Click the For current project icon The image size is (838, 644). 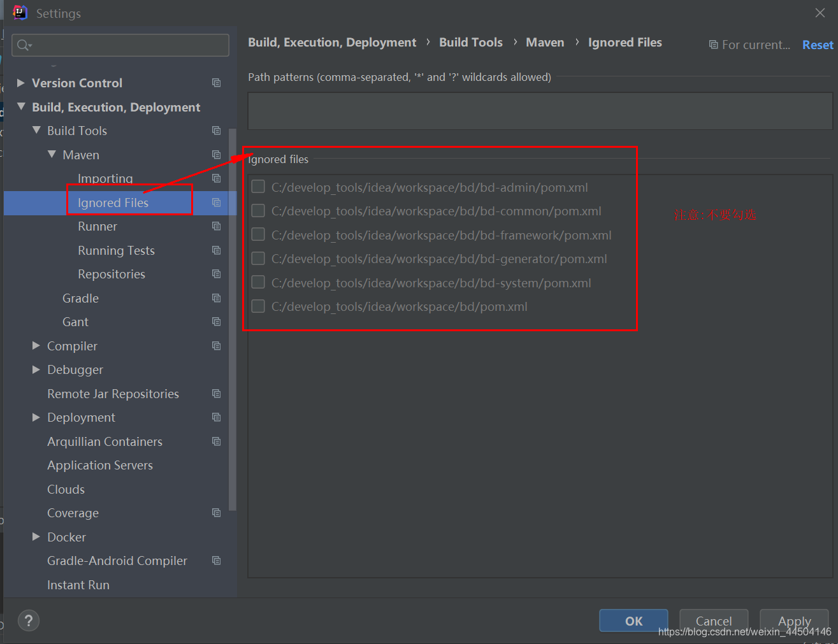[x=713, y=45]
